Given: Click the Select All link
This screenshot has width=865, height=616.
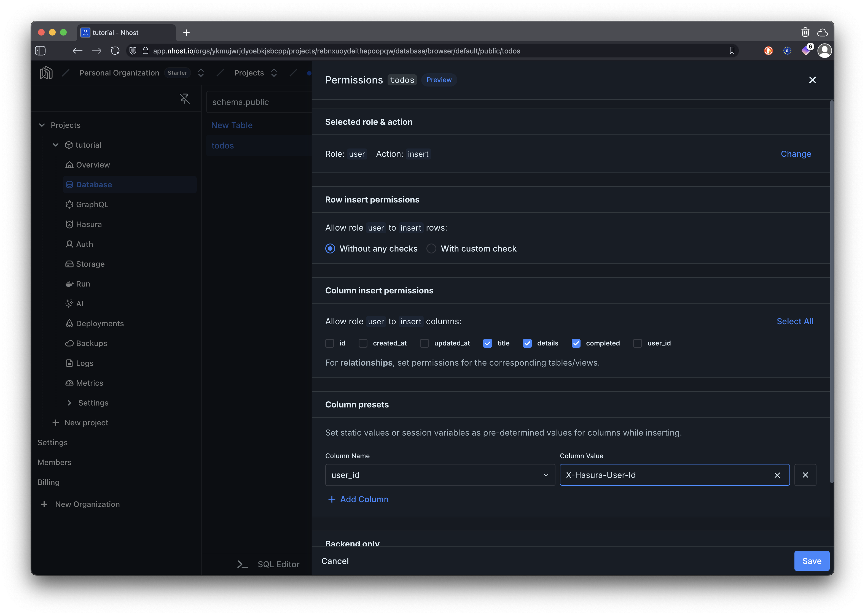Looking at the screenshot, I should [795, 321].
